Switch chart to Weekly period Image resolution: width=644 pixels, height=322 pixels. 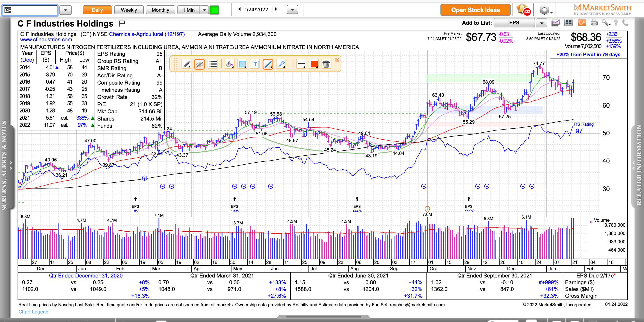tap(129, 10)
